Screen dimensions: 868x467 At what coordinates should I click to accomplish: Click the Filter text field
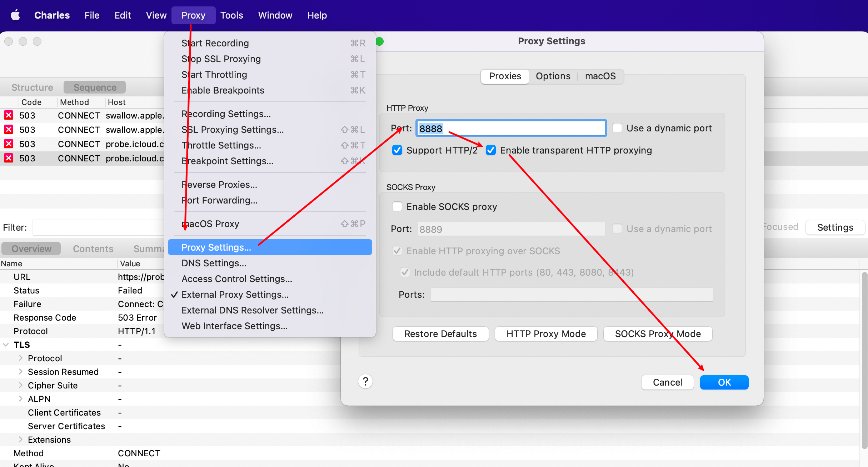[x=99, y=227]
